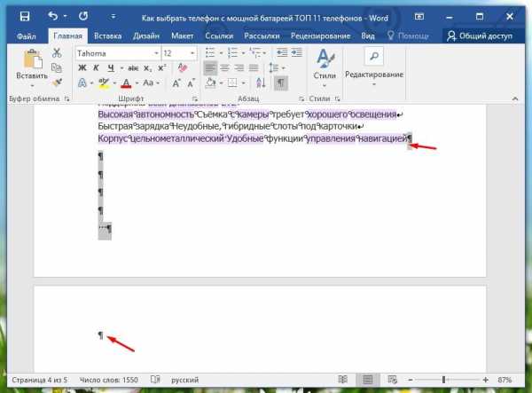The width and height of the screenshot is (532, 393).
Task: Undo the last action
Action: coord(53,16)
